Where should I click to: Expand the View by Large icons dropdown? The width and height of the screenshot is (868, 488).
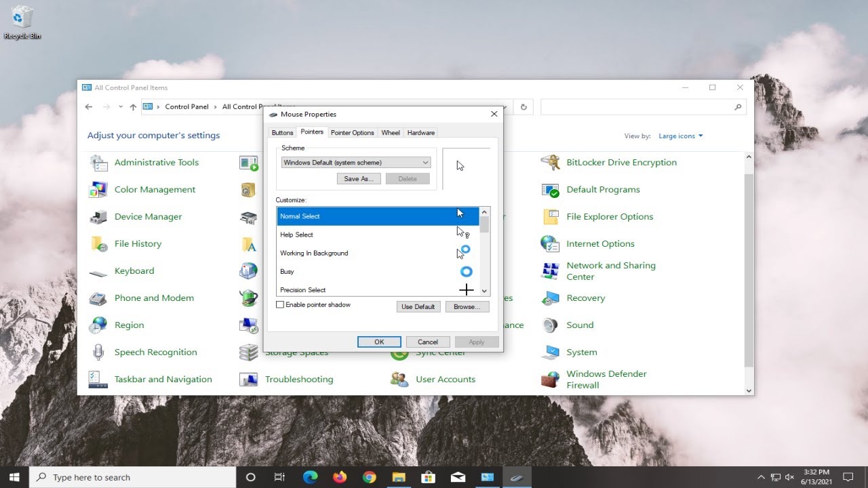[681, 136]
